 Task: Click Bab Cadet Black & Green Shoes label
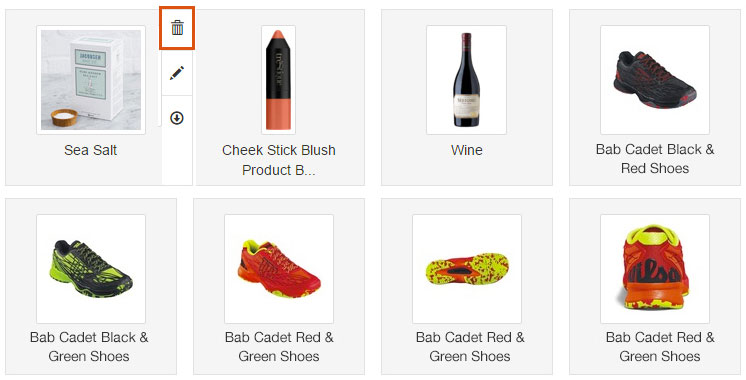89,347
